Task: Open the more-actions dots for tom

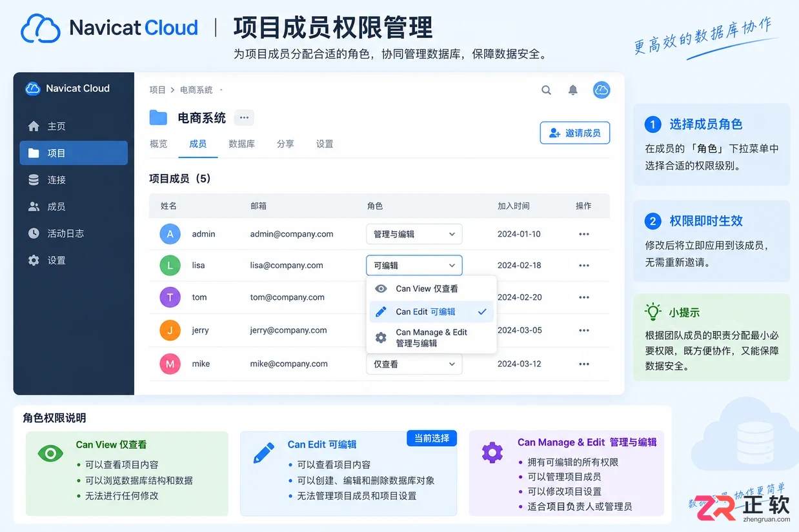Action: pos(584,297)
